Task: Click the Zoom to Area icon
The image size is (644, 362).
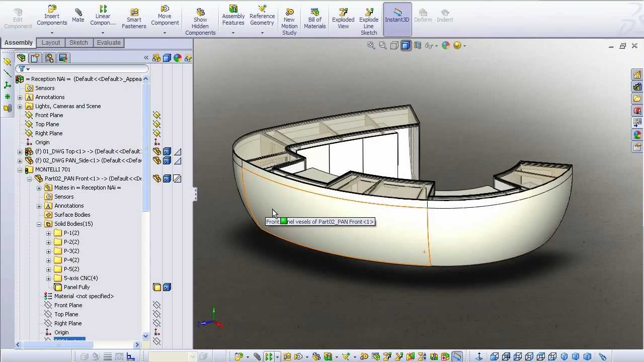Action: point(382,45)
